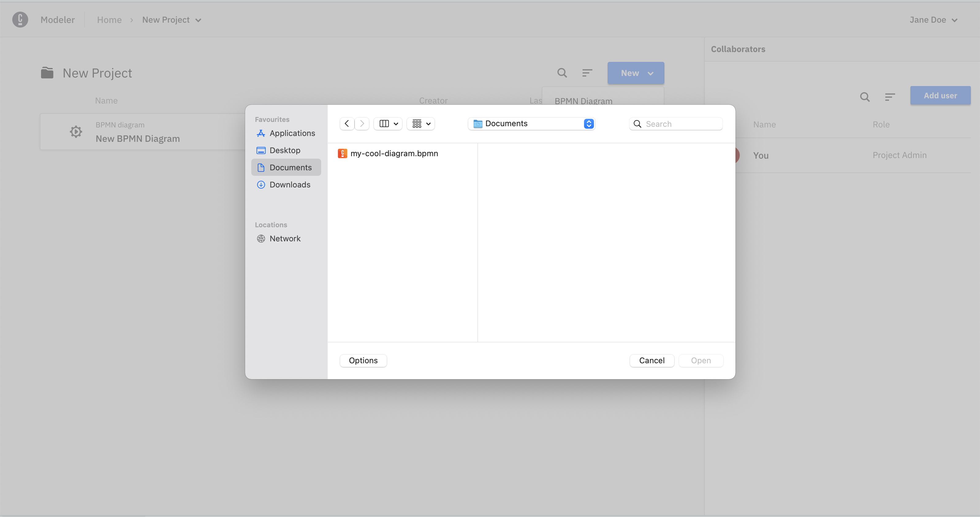The image size is (980, 517).
Task: Click the forward navigation arrow in file dialog
Action: 362,123
